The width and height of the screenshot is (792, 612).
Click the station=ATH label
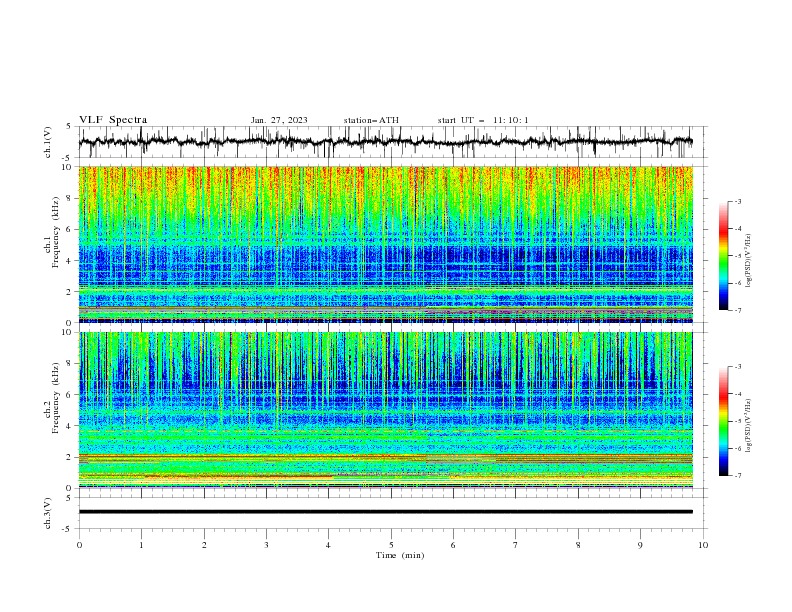[371, 120]
